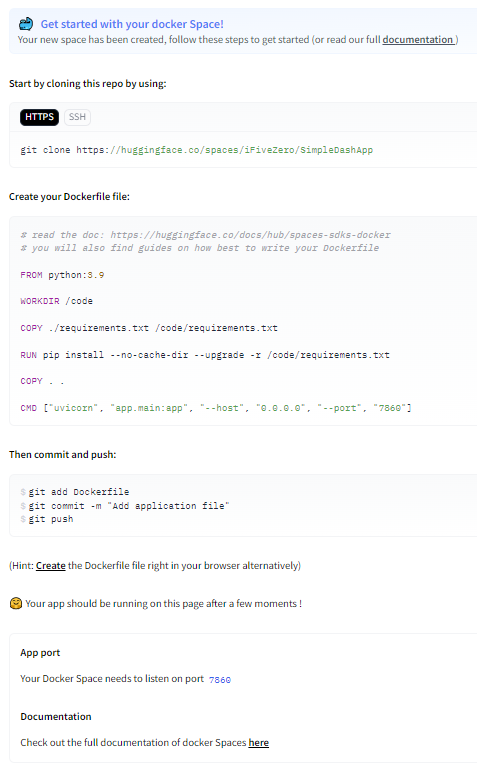Open the docker Spaces documentation 'here' link

point(258,742)
